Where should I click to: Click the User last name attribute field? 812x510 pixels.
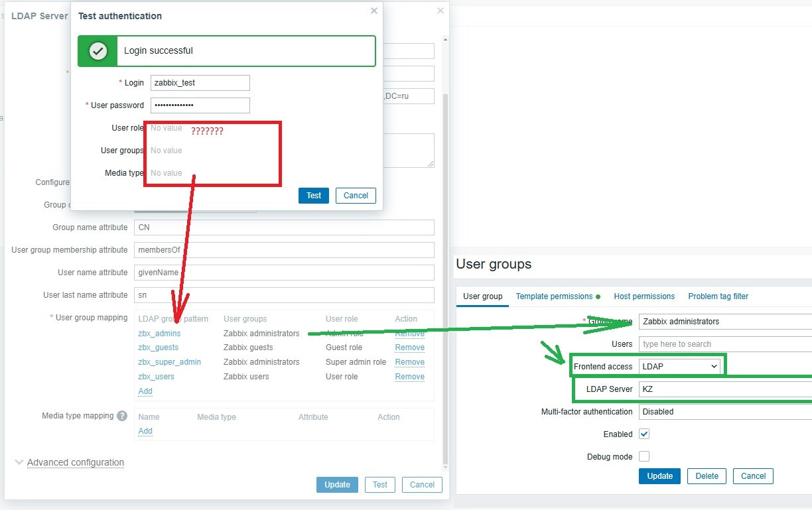click(x=284, y=295)
